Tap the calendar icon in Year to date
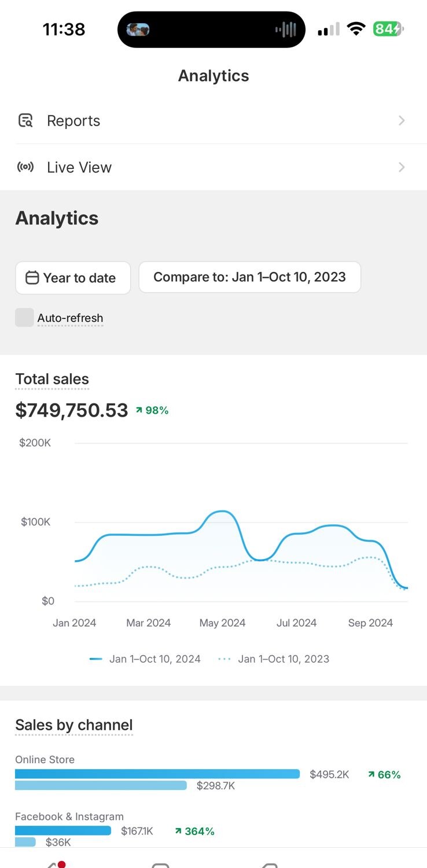Screen dimensions: 427x868 click(32, 278)
